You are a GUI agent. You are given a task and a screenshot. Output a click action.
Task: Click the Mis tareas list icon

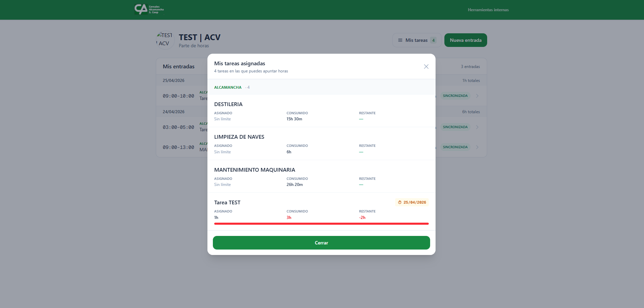[x=400, y=40]
